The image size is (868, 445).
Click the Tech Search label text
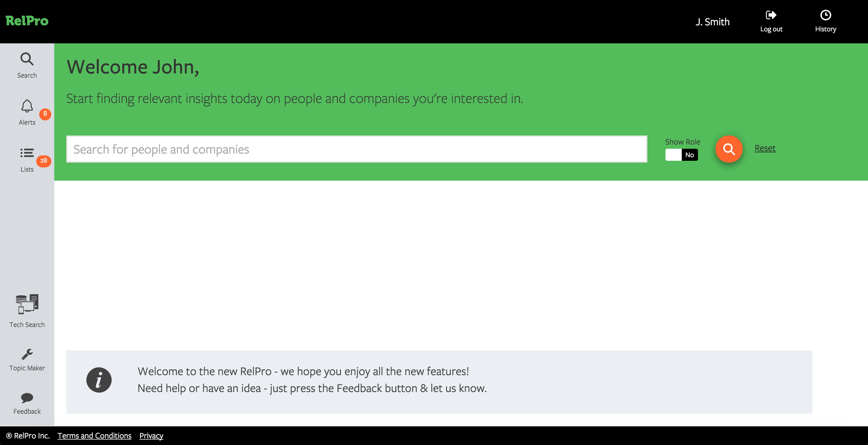coord(27,325)
